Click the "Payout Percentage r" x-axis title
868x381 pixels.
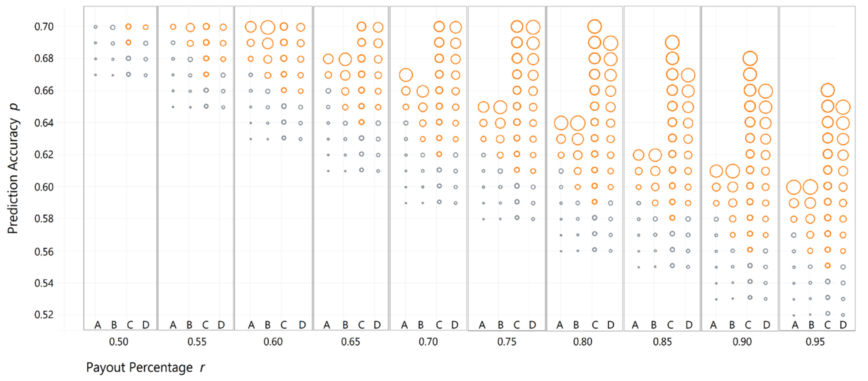pyautogui.click(x=145, y=367)
